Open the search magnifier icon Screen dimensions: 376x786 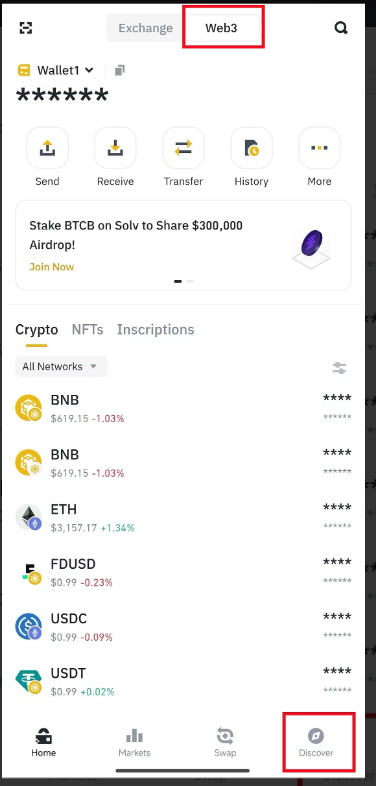click(x=341, y=28)
